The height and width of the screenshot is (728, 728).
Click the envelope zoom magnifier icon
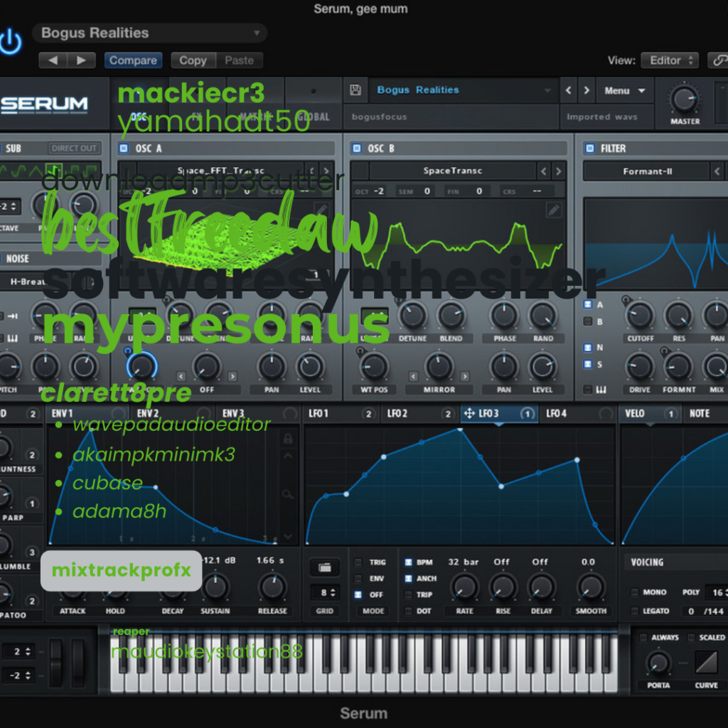tap(288, 495)
